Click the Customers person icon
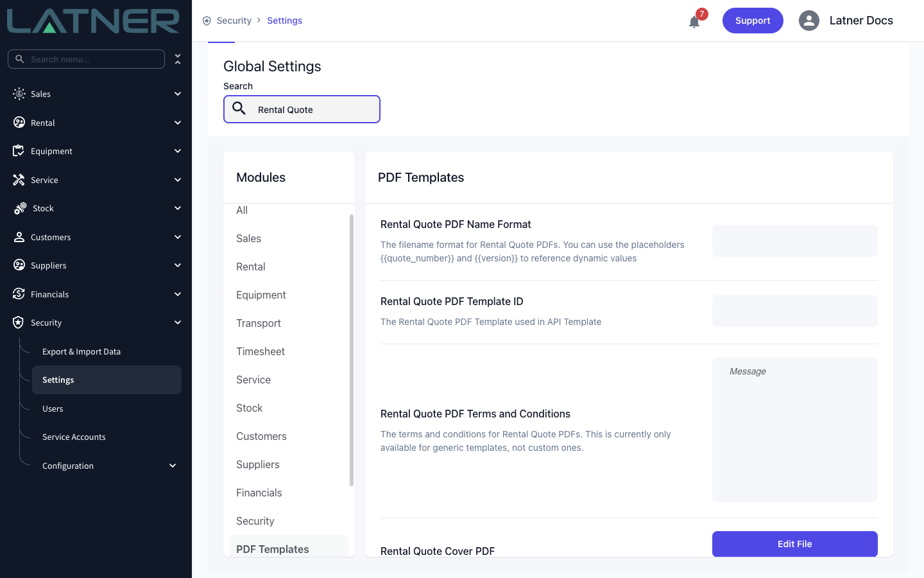This screenshot has height=578, width=924. pyautogui.click(x=19, y=237)
